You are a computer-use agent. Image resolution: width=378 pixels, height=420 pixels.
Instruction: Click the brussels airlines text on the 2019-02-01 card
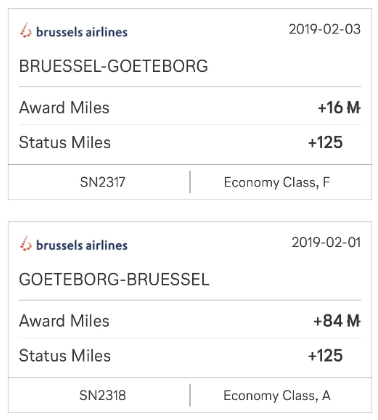(x=82, y=245)
